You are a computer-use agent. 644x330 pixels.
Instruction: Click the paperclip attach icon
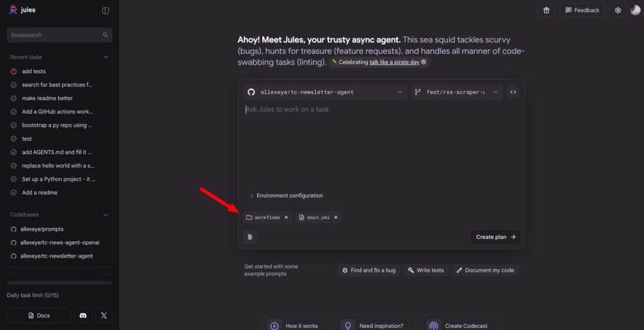tap(250, 237)
